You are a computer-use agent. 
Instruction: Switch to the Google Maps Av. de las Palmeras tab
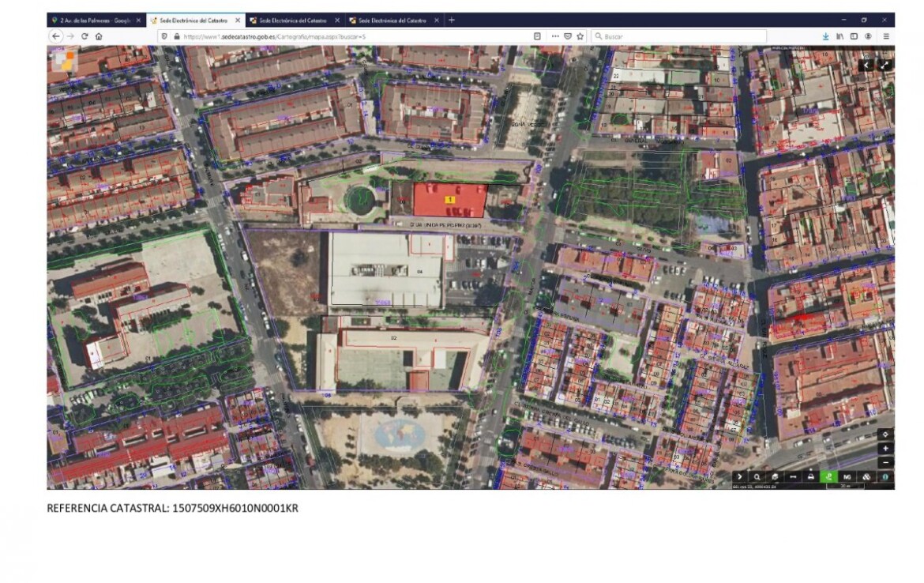91,20
